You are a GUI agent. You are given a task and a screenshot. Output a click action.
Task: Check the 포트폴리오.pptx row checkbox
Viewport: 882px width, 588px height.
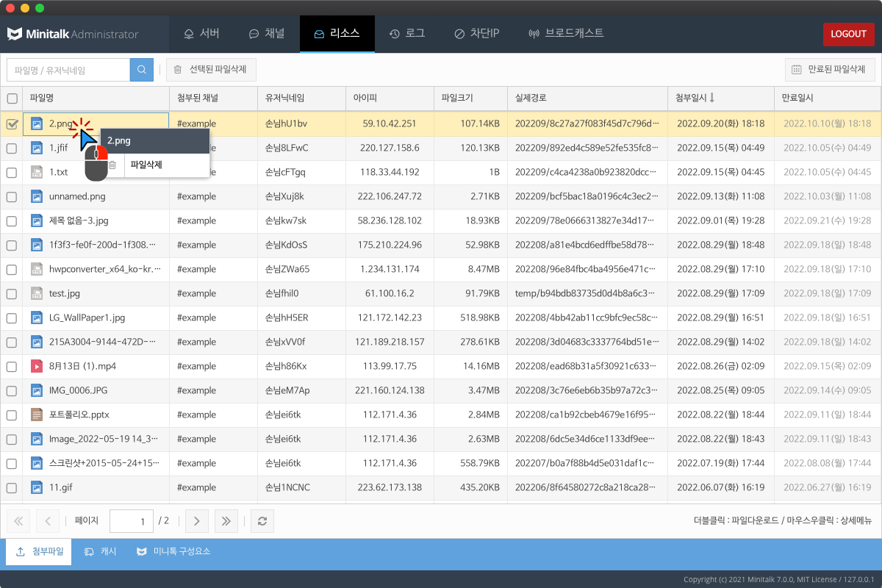12,415
